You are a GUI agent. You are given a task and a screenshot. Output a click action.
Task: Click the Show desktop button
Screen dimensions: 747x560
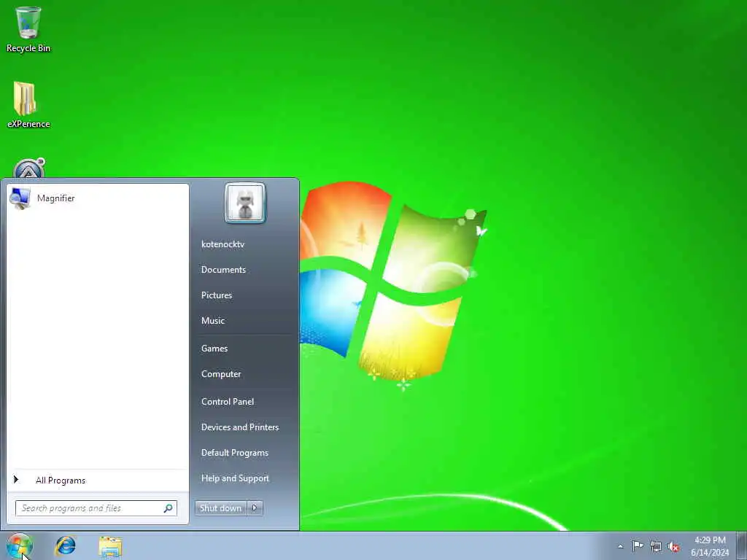click(x=742, y=546)
